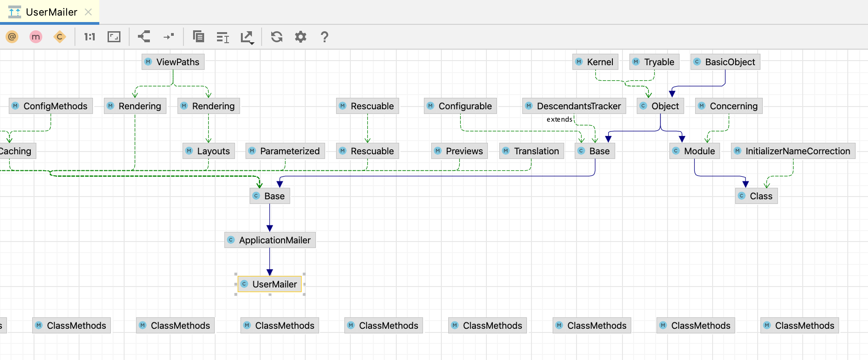
Task: Click the edit text lines toolbar icon
Action: coord(223,37)
